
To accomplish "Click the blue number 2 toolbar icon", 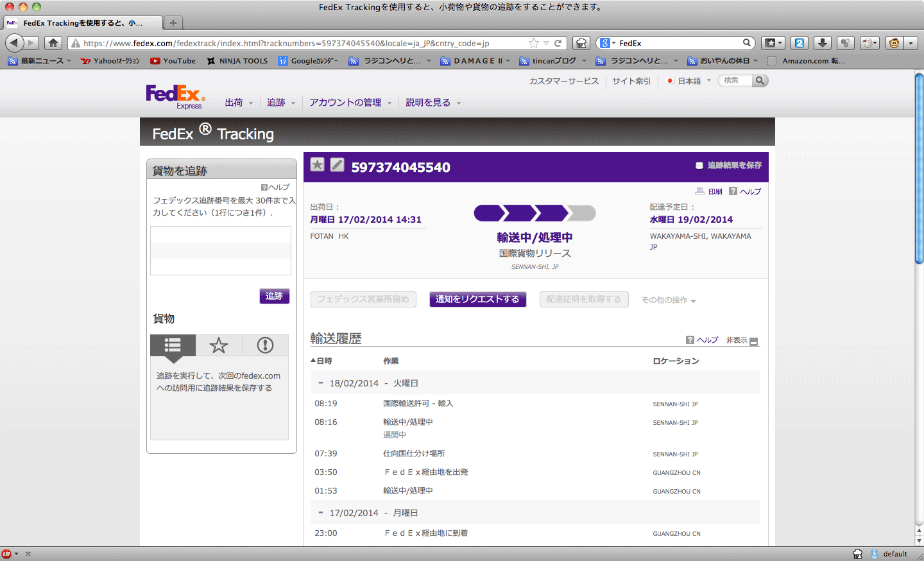I will pyautogui.click(x=800, y=43).
